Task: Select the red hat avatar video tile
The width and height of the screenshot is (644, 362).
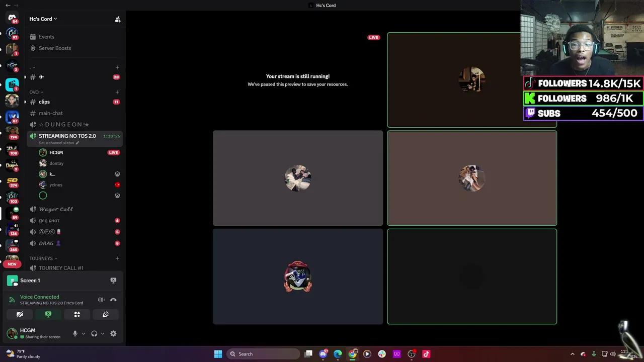Action: tap(298, 277)
